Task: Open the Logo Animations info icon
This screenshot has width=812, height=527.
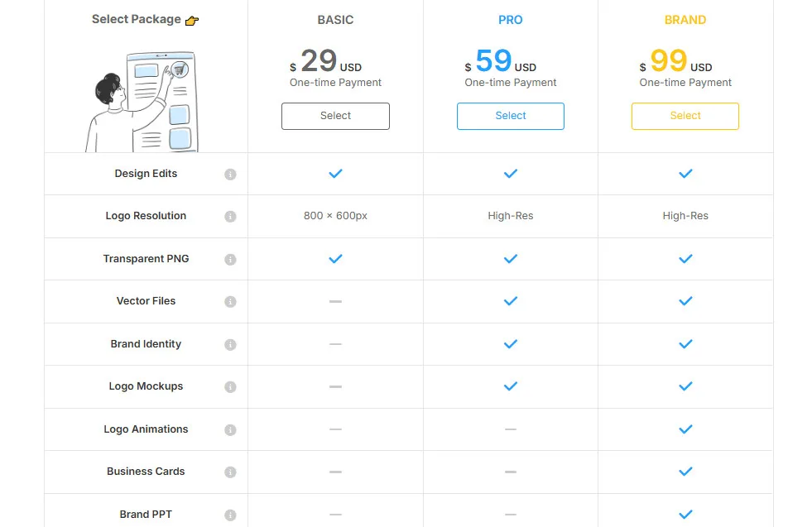Action: (x=230, y=429)
